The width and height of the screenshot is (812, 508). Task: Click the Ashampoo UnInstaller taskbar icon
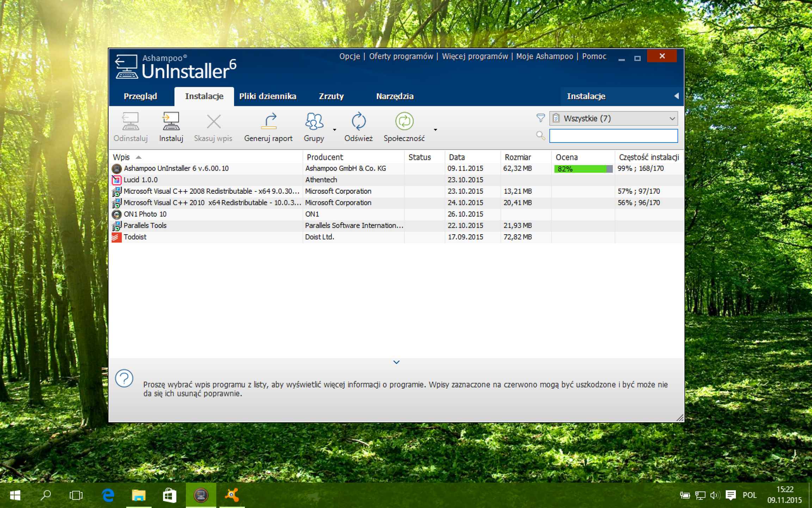click(201, 495)
